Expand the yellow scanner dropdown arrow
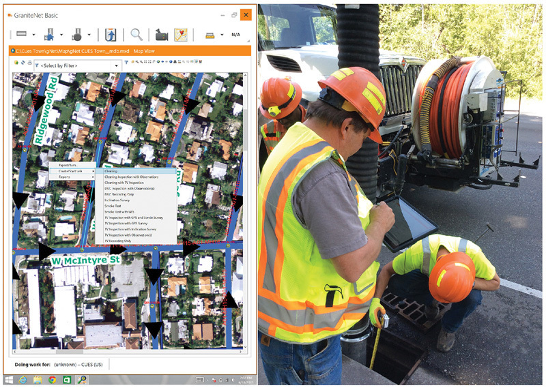The height and width of the screenshot is (392, 546). tap(222, 35)
